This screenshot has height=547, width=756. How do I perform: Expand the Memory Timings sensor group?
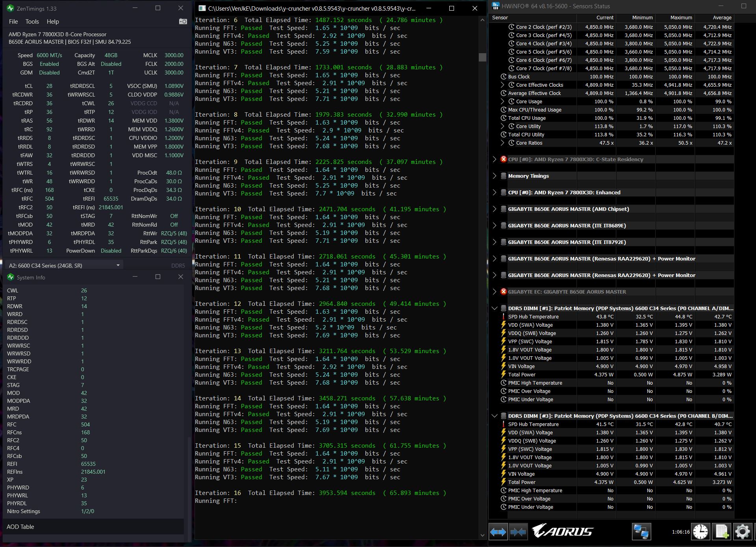pyautogui.click(x=495, y=176)
